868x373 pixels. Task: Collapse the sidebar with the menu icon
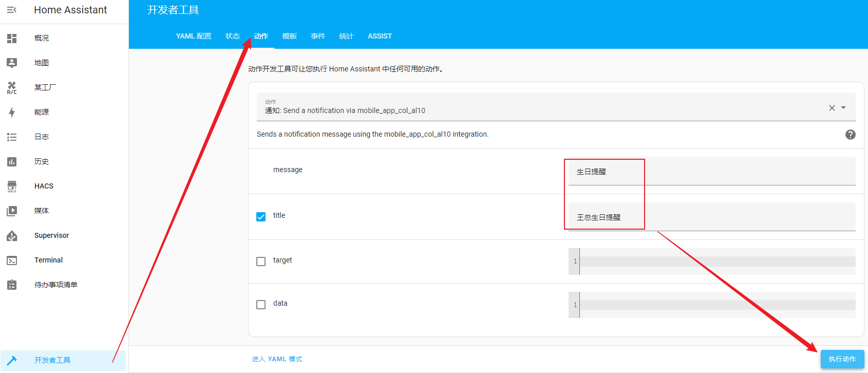12,10
